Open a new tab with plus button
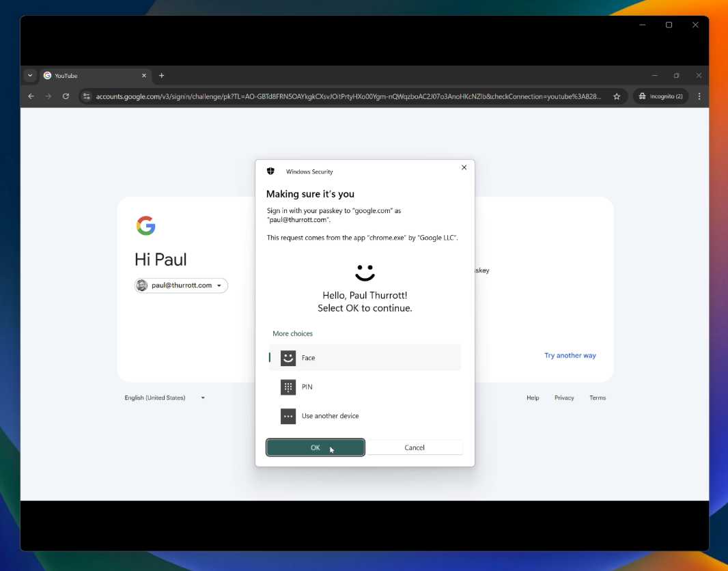This screenshot has width=728, height=571. coord(162,75)
